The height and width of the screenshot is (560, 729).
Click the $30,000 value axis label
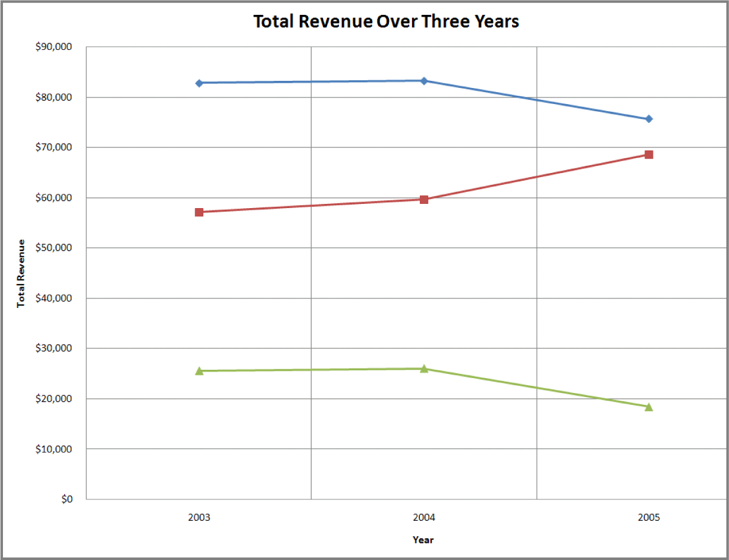[54, 348]
